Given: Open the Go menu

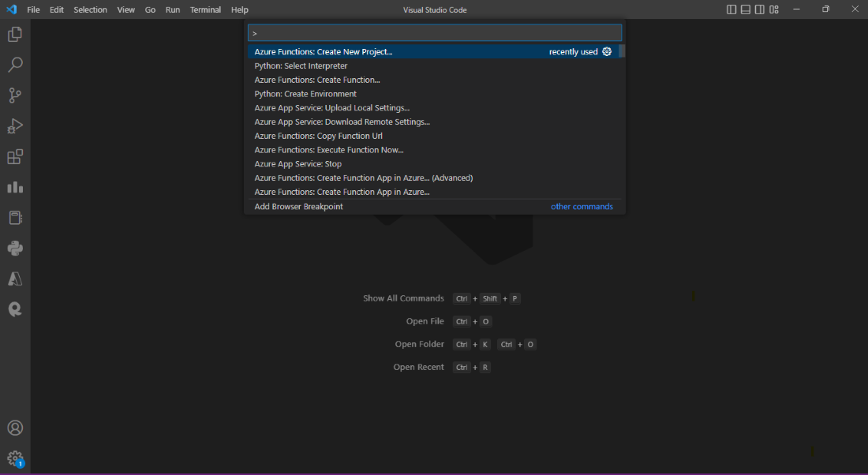Looking at the screenshot, I should click(150, 9).
